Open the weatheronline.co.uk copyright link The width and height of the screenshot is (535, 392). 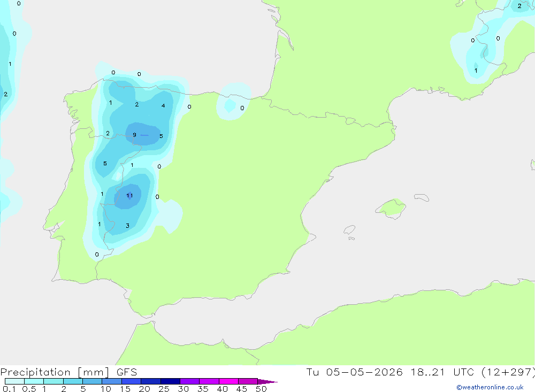coord(490,387)
